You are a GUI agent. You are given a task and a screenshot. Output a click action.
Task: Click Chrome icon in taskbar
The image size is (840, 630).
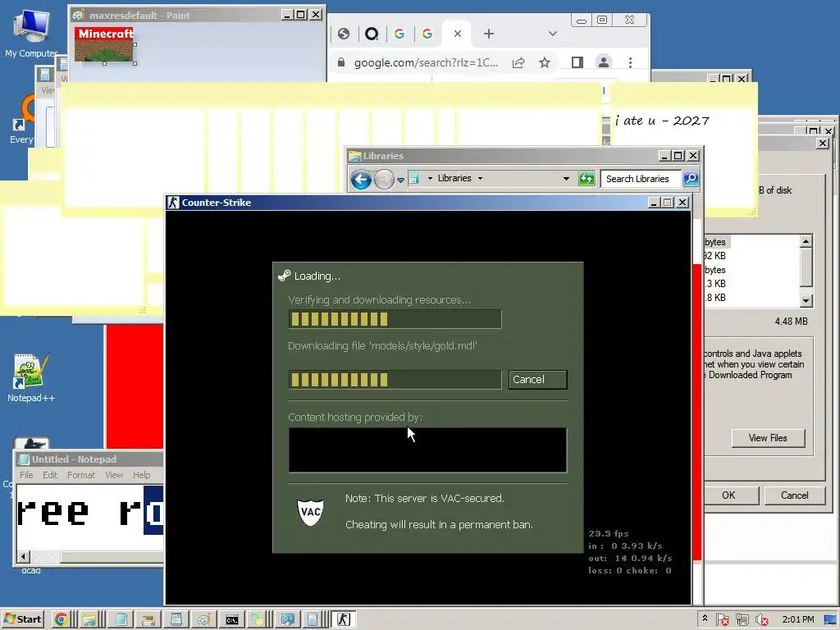[x=61, y=619]
